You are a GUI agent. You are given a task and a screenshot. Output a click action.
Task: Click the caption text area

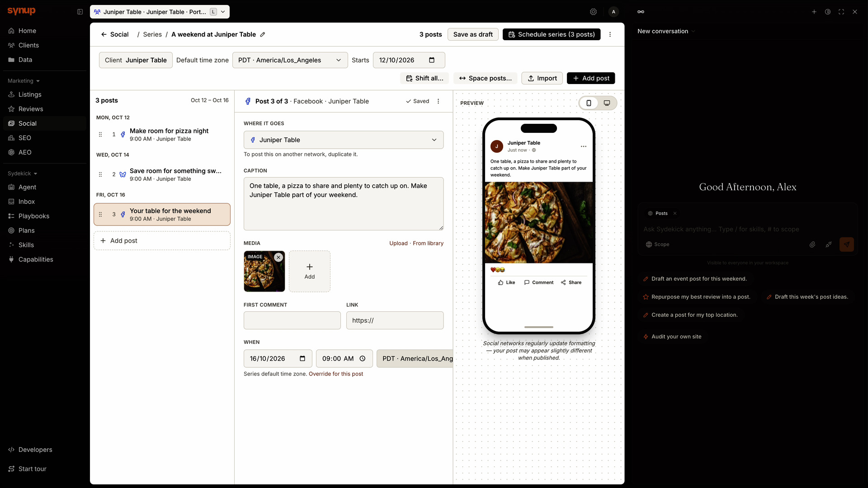(344, 204)
